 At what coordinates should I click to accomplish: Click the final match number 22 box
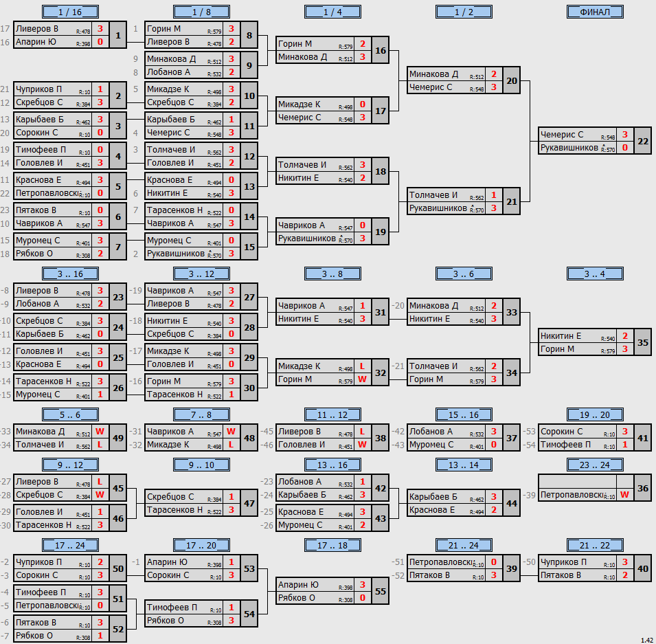point(643,141)
